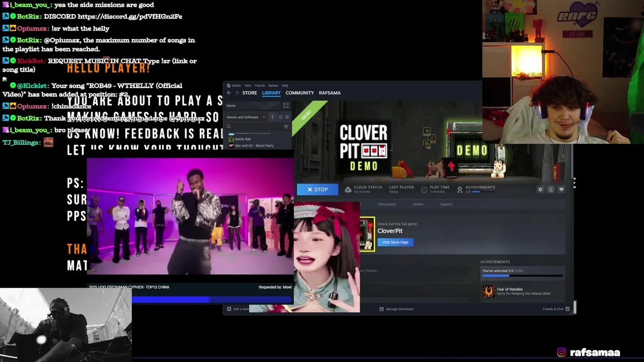Select the LIBRARY tab
This screenshot has height=362, width=644.
[x=271, y=93]
